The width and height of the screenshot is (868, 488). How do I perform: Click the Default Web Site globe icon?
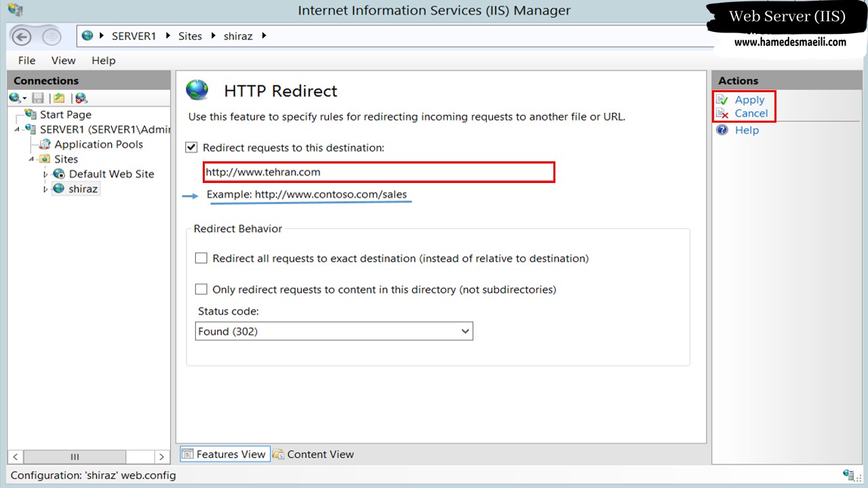[59, 174]
